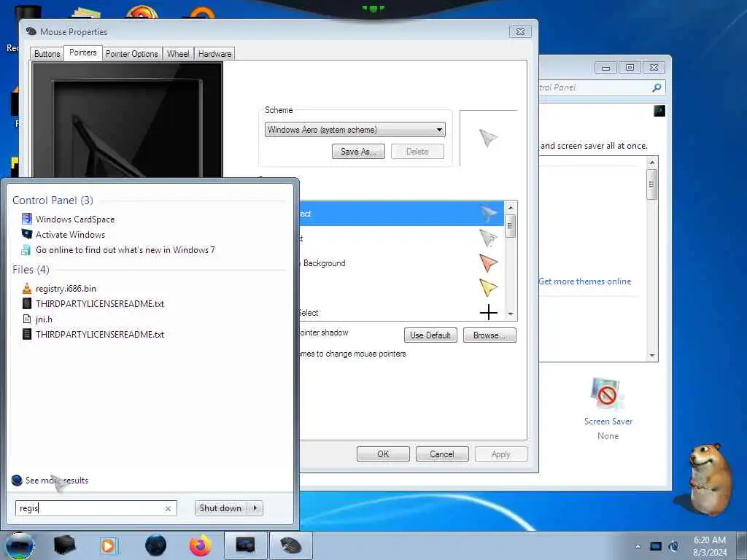Show hidden tray icons arrow
Image resolution: width=747 pixels, height=560 pixels.
click(638, 546)
